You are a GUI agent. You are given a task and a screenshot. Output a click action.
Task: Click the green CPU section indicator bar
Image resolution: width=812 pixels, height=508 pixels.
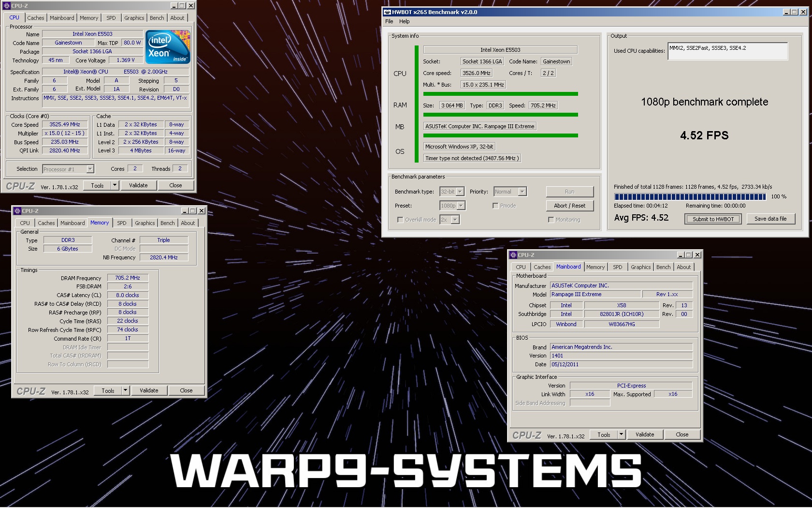(416, 105)
